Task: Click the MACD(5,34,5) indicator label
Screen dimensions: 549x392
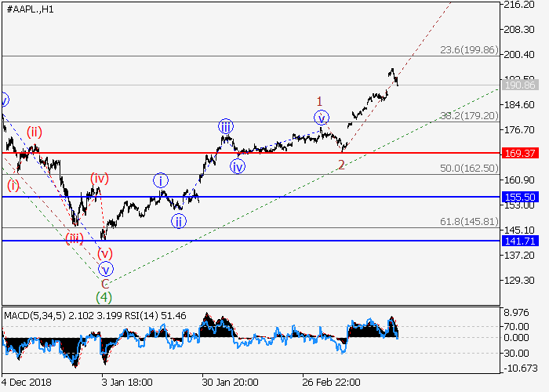Action: point(35,316)
